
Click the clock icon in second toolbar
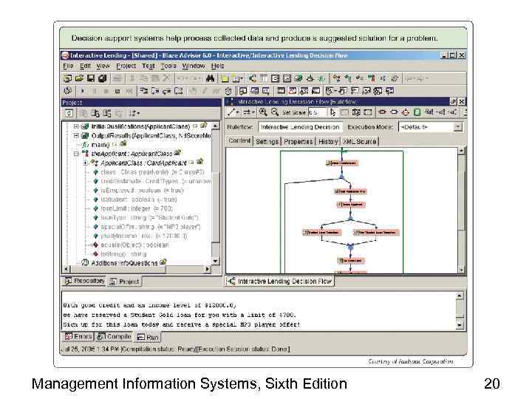click(x=228, y=91)
